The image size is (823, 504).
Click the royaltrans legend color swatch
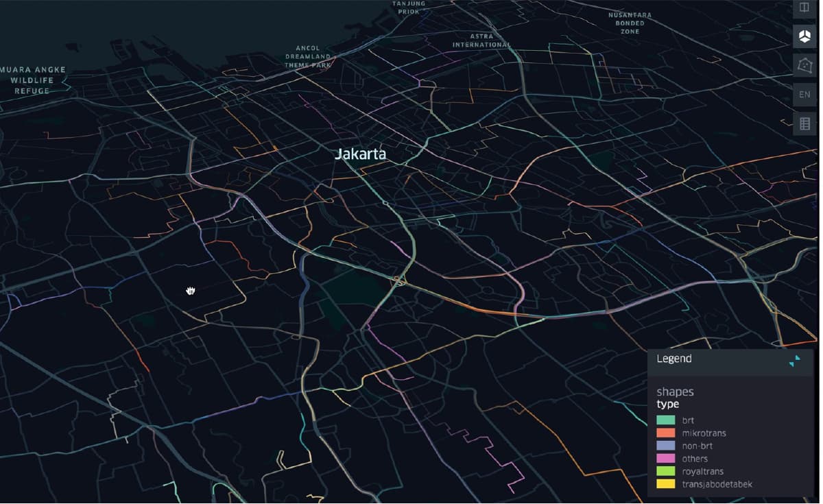(666, 472)
